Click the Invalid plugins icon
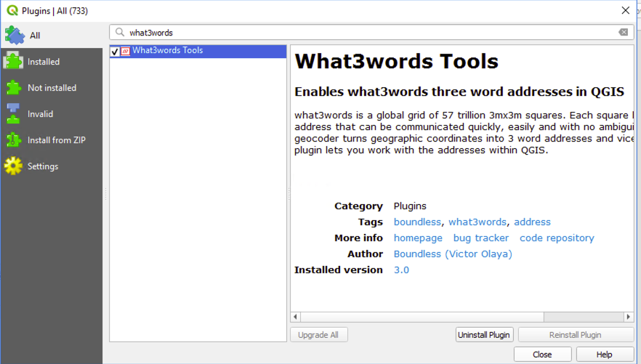The image size is (641, 364). (x=13, y=113)
